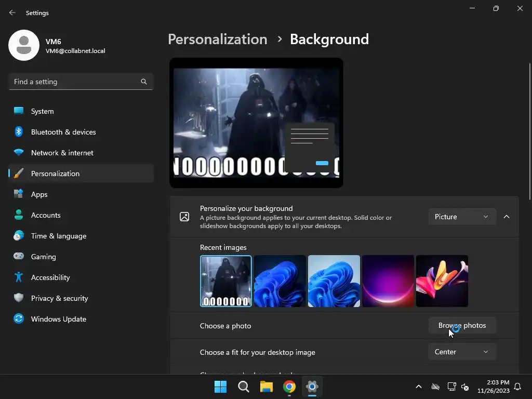Click the picture icon beside Personalize your background
The height and width of the screenshot is (399, 532).
184,217
